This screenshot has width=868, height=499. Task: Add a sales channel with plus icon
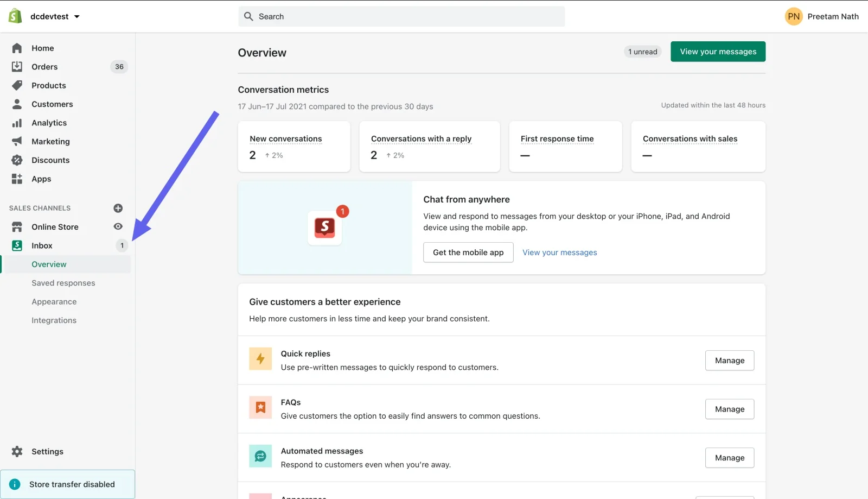pyautogui.click(x=118, y=208)
